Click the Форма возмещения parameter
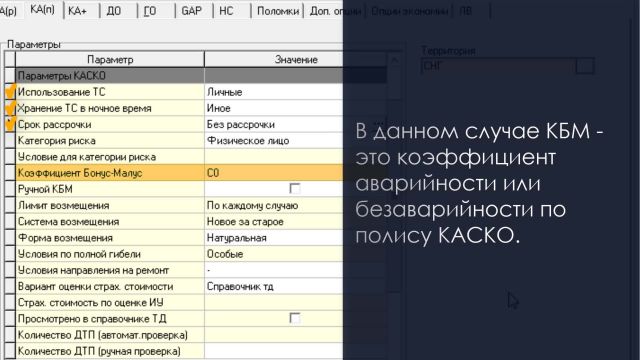Screen dimensions: 640x360 point(110,238)
